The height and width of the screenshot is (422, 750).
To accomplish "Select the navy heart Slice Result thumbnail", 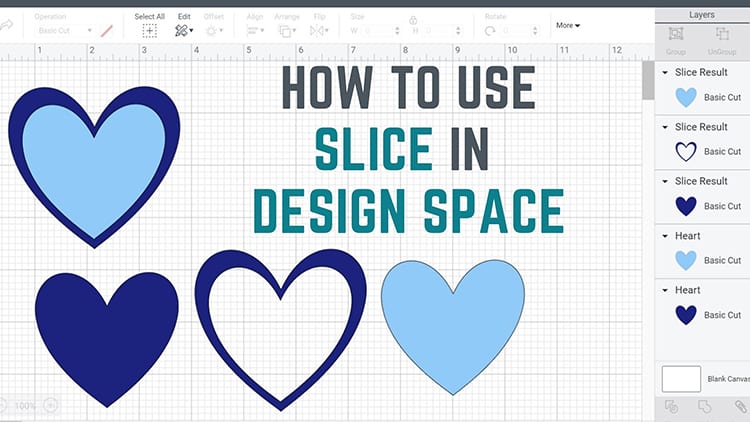I will pos(686,206).
